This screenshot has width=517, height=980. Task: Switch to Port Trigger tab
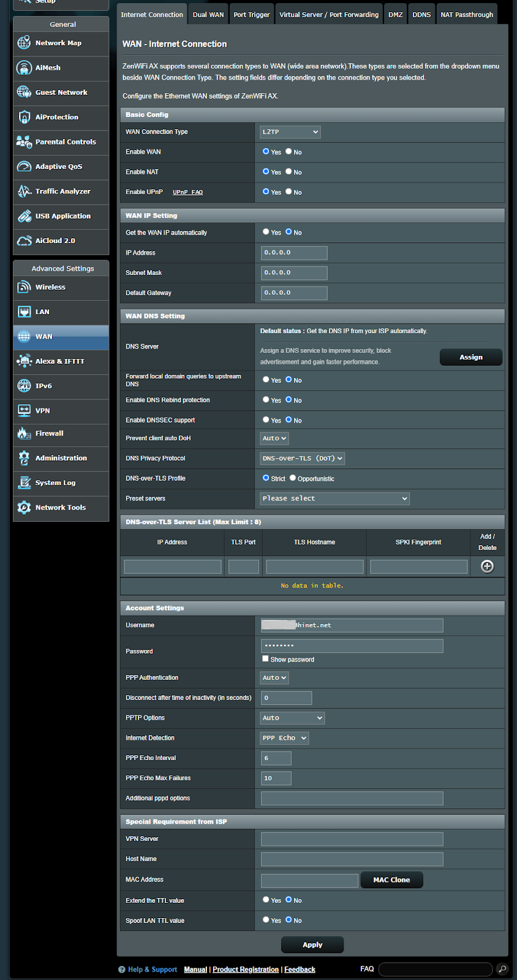[252, 15]
